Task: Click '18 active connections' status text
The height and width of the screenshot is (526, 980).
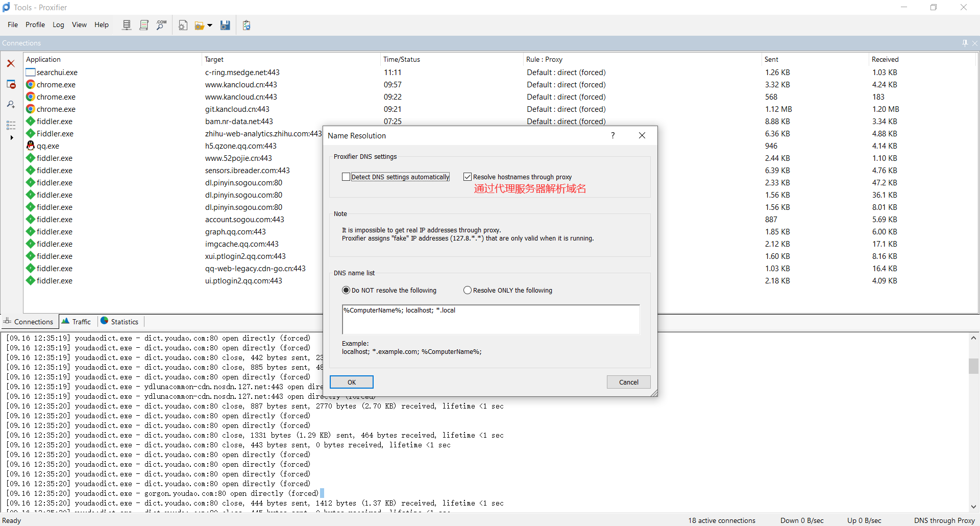Action: pyautogui.click(x=722, y=520)
